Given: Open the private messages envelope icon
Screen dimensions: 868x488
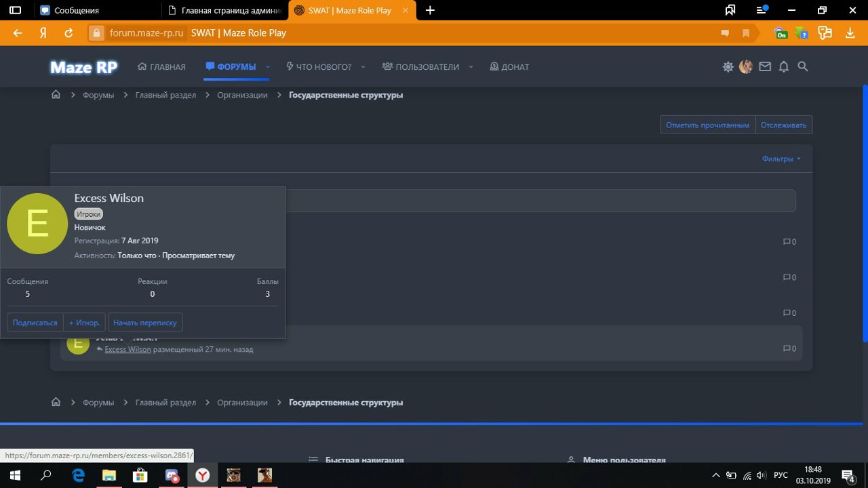Looking at the screenshot, I should [x=765, y=66].
